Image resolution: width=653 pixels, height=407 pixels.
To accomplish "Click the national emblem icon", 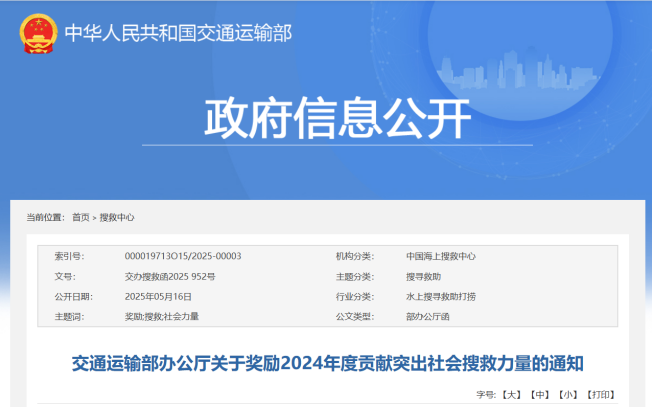I will click(x=37, y=33).
